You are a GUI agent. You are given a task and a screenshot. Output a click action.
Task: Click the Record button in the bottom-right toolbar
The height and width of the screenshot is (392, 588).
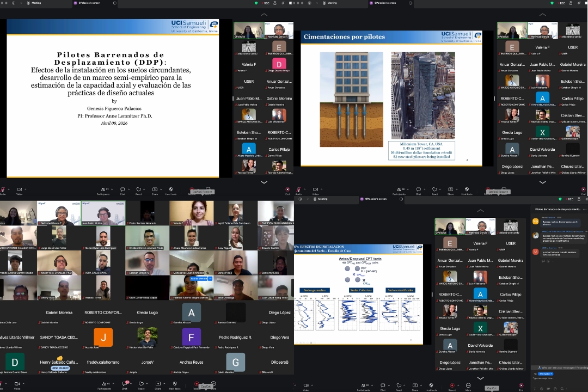pos(452,386)
